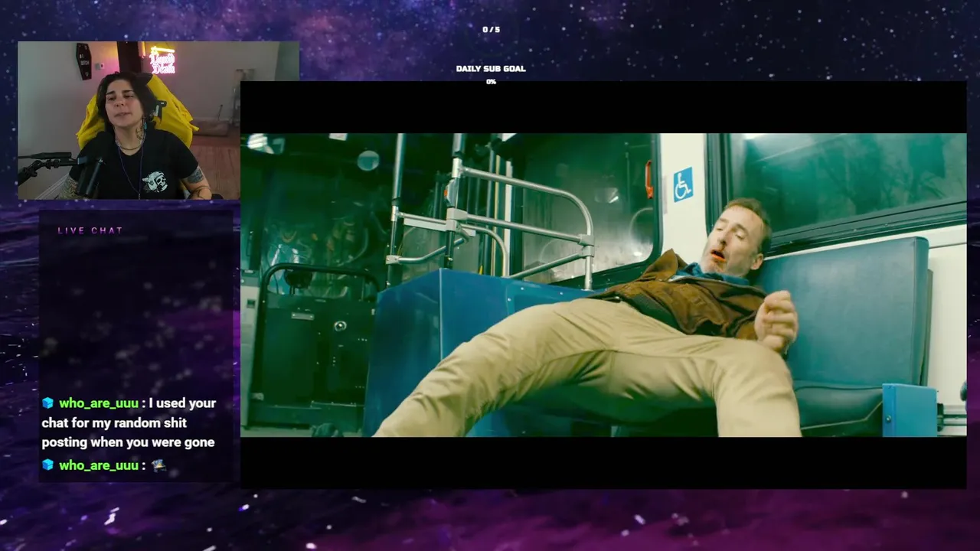
Task: Click the 0% sub goal progress value
Action: click(x=491, y=82)
